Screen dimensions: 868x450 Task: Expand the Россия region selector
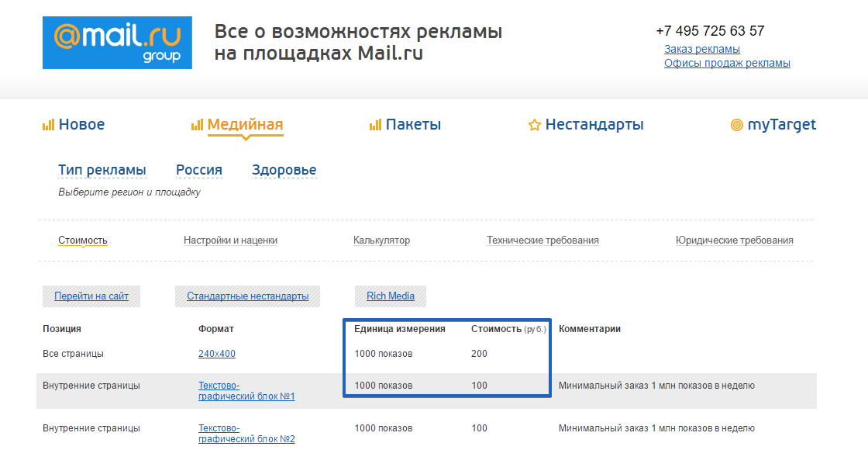point(199,170)
